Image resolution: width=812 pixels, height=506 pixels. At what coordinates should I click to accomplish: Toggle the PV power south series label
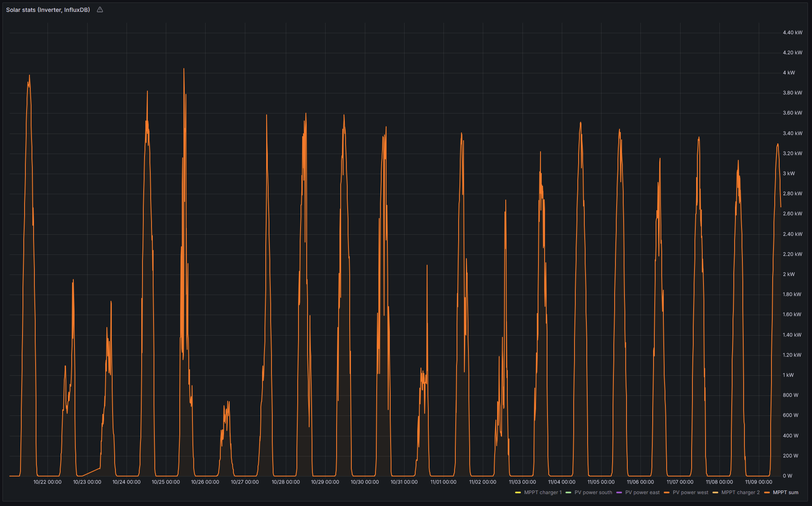tap(593, 492)
